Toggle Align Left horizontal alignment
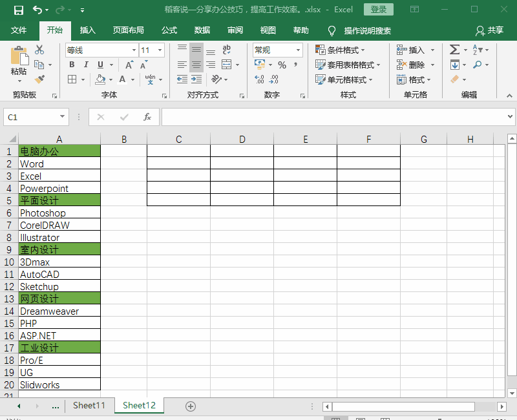 (182, 65)
